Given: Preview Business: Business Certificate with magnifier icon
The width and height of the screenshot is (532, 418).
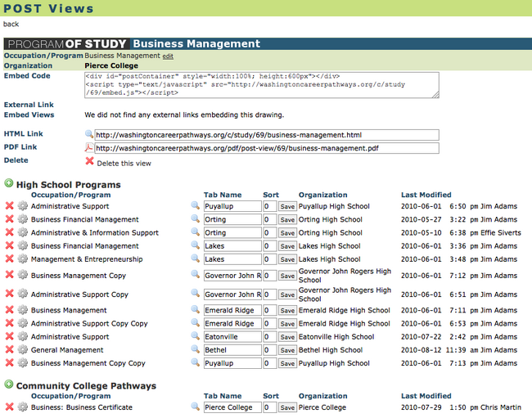Looking at the screenshot, I should tap(195, 407).
